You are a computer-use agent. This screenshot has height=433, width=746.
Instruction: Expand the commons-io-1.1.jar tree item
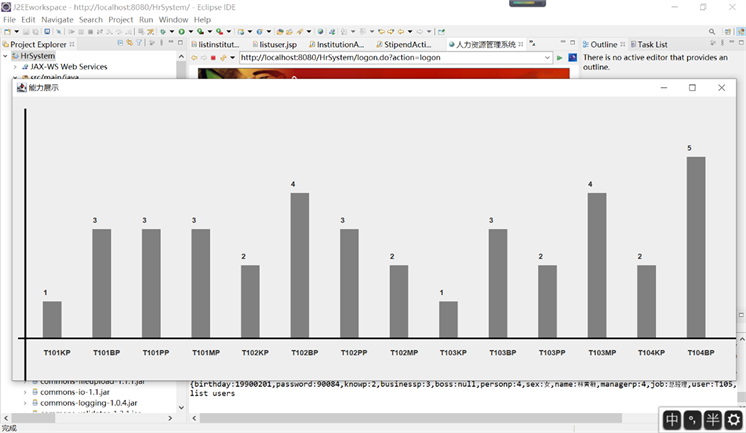pos(25,393)
